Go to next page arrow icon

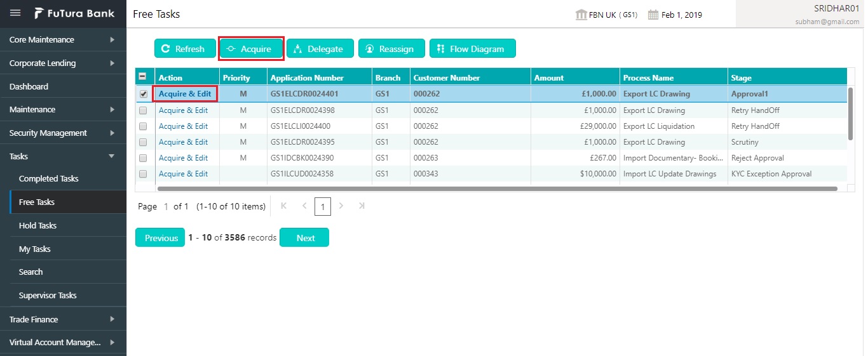pos(341,206)
